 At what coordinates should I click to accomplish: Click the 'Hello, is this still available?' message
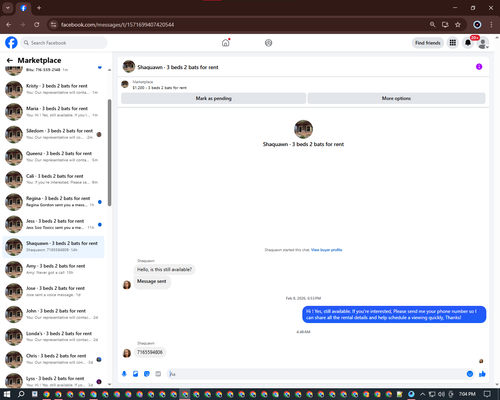click(x=164, y=269)
